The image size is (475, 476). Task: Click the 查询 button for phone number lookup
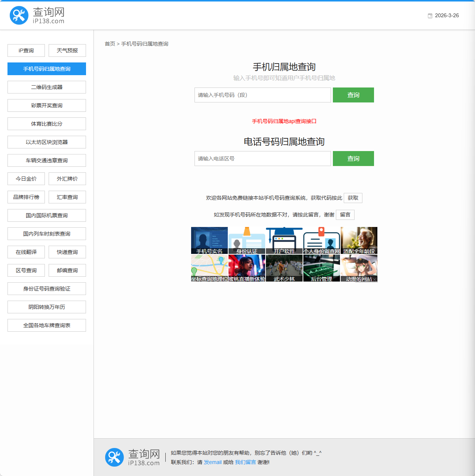(x=353, y=159)
